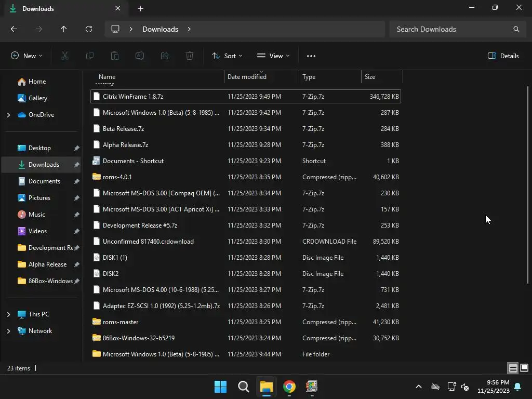The width and height of the screenshot is (532, 399).
Task: Click the search magnifier icon
Action: [516, 29]
